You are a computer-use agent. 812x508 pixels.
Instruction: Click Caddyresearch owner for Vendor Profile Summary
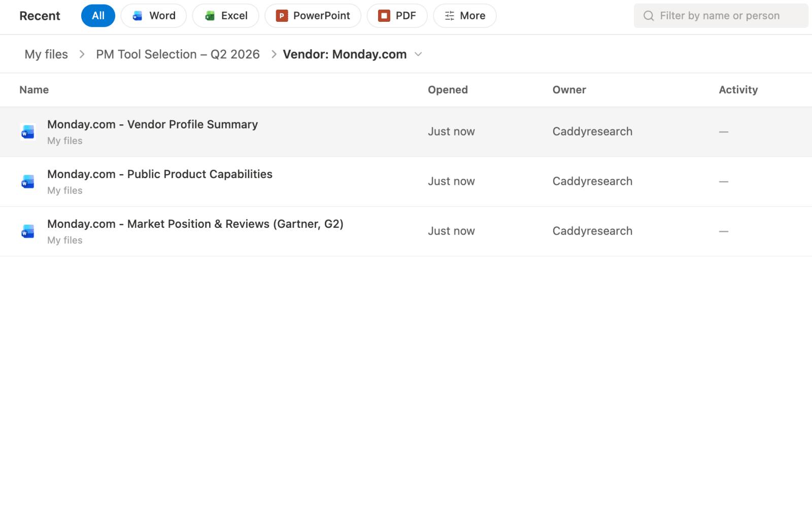point(592,131)
